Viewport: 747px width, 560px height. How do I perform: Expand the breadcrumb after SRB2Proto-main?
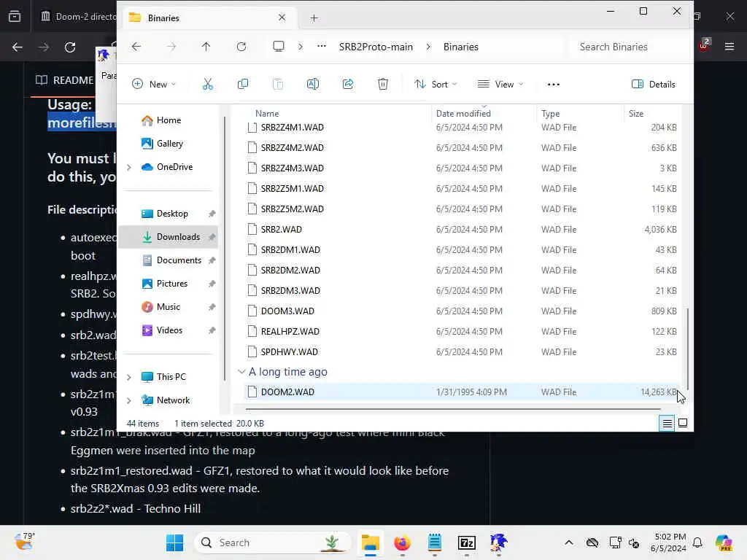(428, 47)
